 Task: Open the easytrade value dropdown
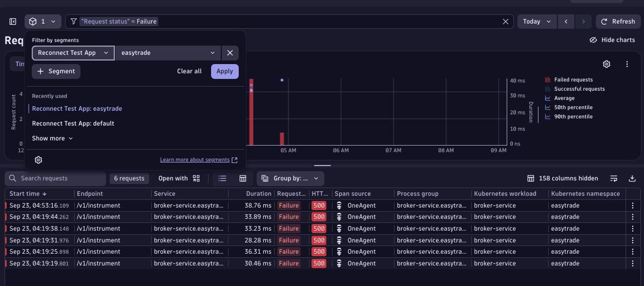[168, 53]
